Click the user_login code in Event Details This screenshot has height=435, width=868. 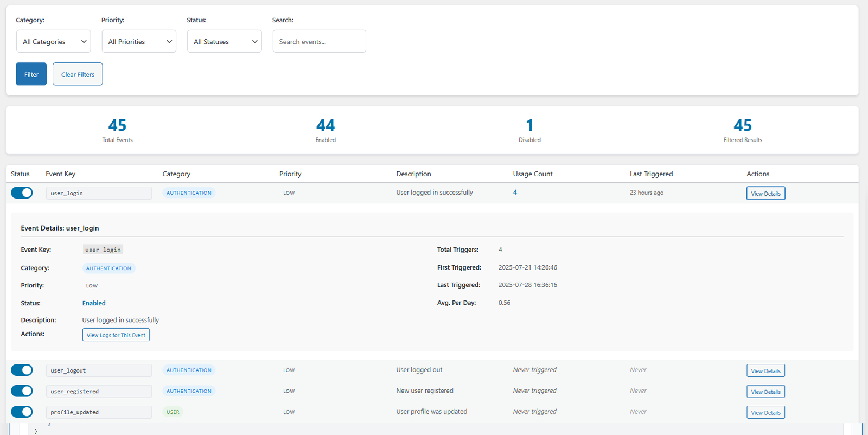103,250
